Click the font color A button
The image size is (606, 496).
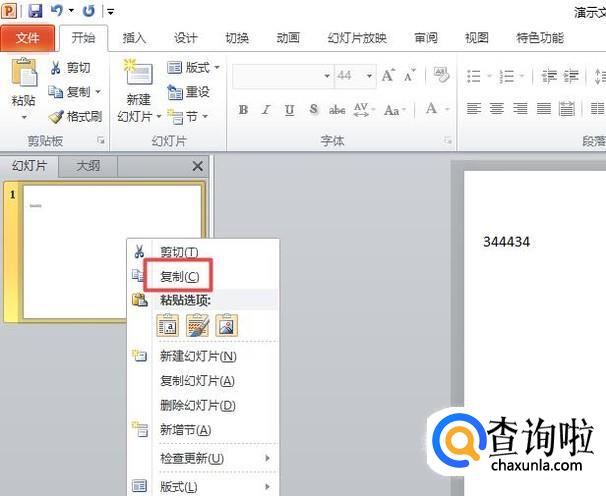click(x=431, y=109)
